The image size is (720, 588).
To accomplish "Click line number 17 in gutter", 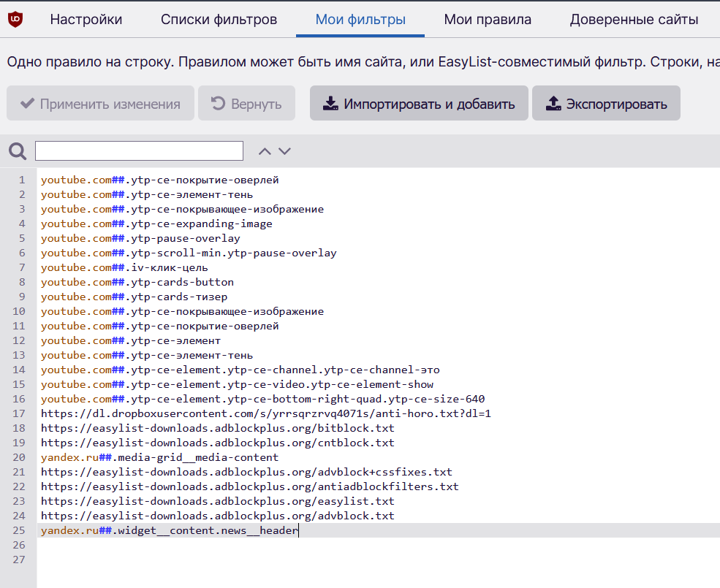I will click(19, 413).
